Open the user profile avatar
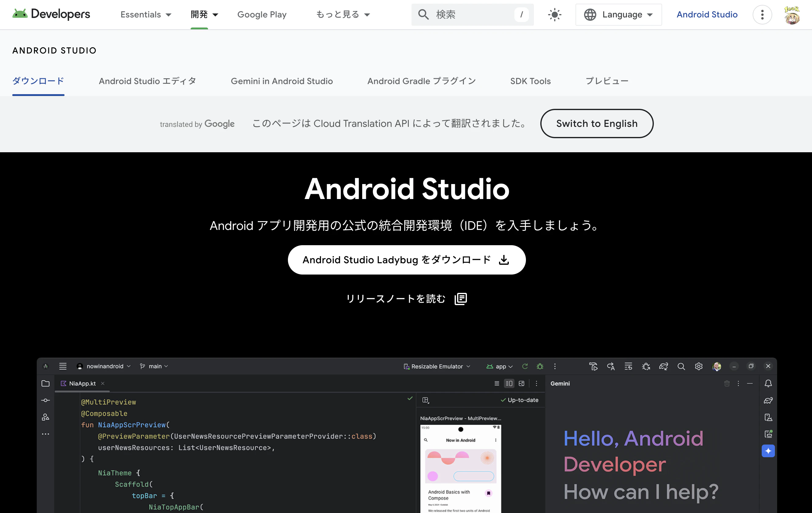Viewport: 812px width, 513px height. tap(792, 14)
